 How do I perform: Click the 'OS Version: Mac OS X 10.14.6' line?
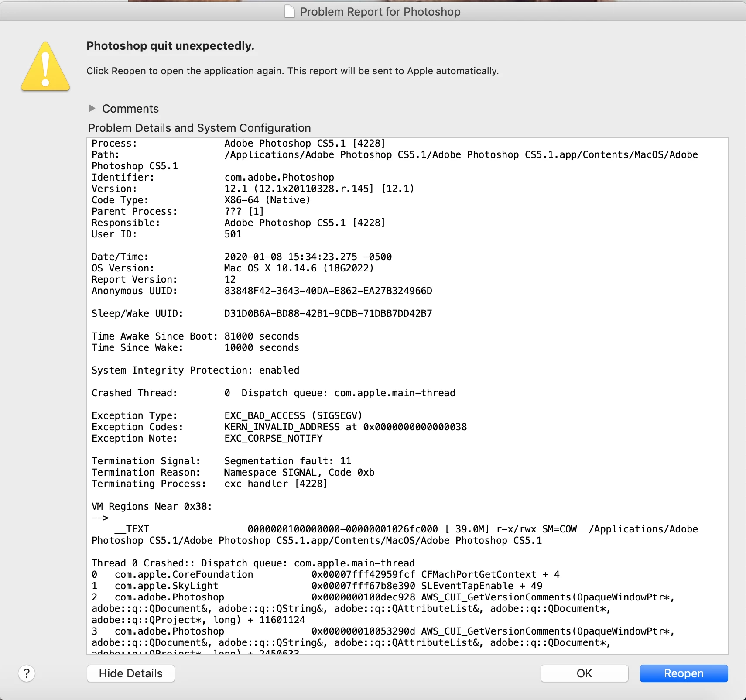click(233, 268)
